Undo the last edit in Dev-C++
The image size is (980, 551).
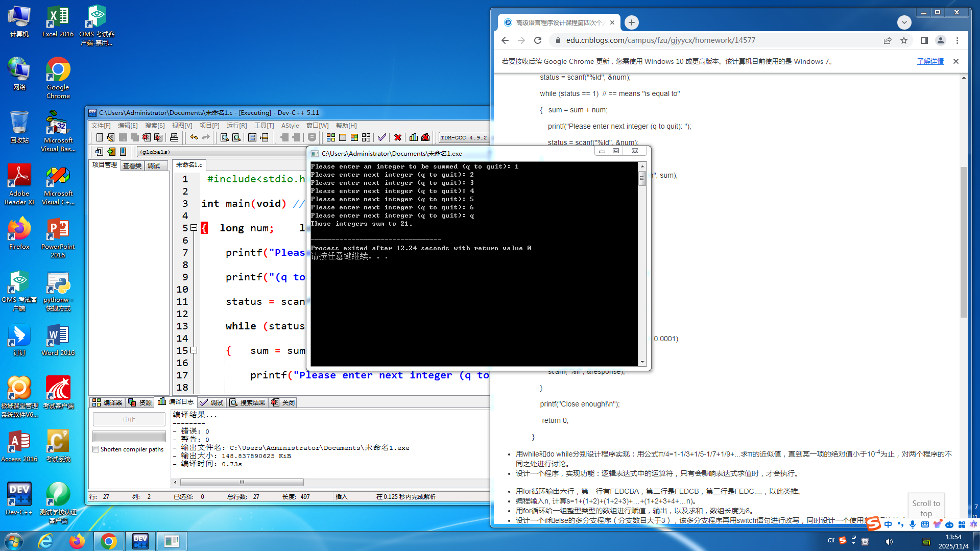click(x=194, y=137)
